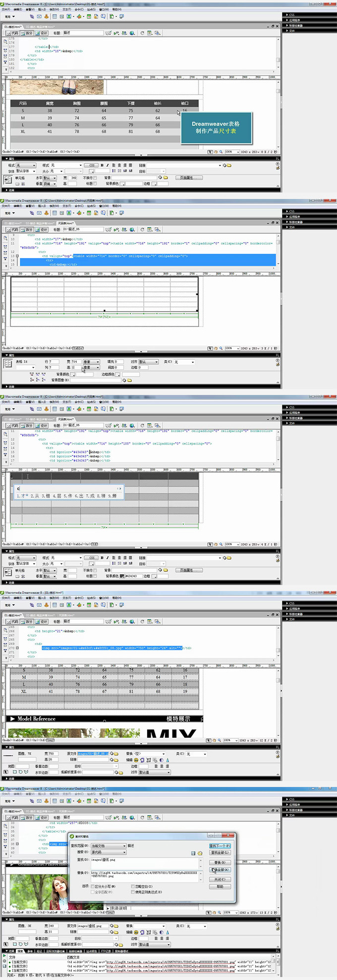Enable 使用正则表达式 checkbox in Find and Replace dialog
The height and width of the screenshot is (980, 337).
click(x=132, y=892)
